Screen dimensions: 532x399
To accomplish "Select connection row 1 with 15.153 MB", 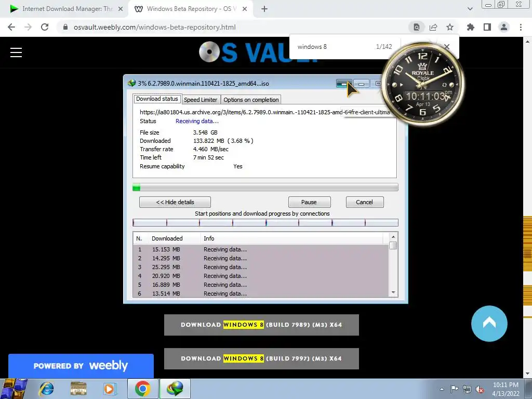I will 261,249.
